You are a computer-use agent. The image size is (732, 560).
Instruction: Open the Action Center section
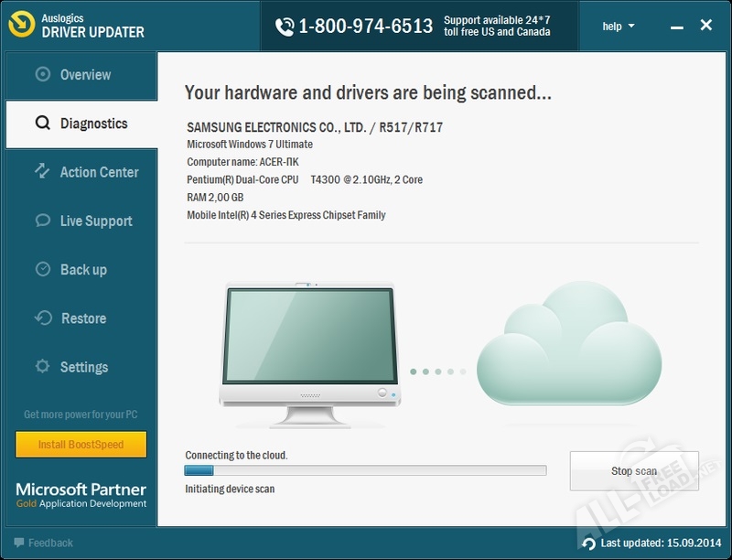click(99, 172)
